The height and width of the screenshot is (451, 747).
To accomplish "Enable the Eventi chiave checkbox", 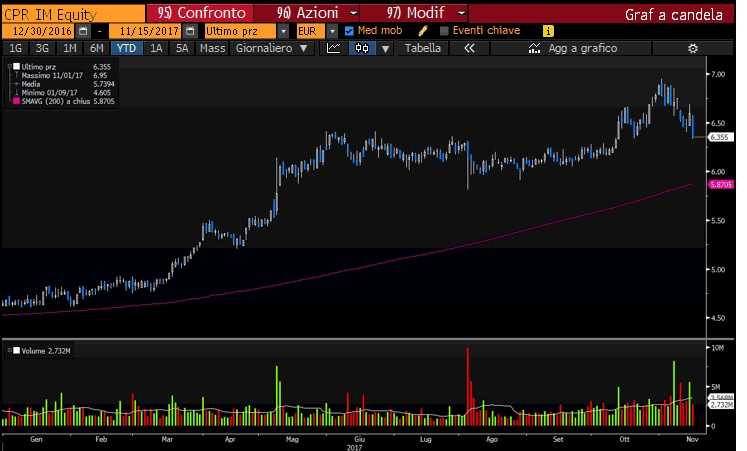I will (444, 31).
